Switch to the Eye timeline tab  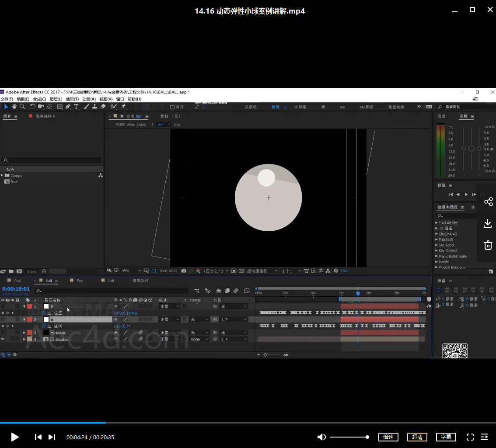(80, 281)
